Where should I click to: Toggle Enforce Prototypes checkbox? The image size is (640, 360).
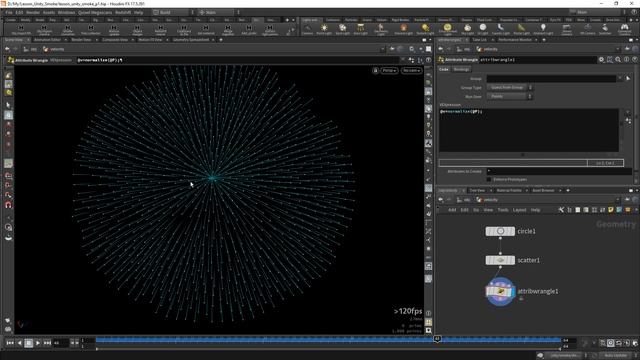tap(489, 179)
